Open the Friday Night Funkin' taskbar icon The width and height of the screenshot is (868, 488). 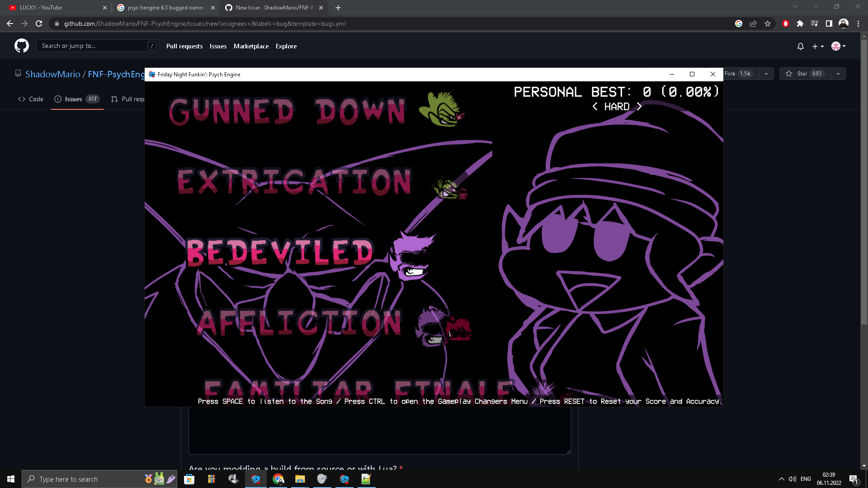tap(256, 479)
